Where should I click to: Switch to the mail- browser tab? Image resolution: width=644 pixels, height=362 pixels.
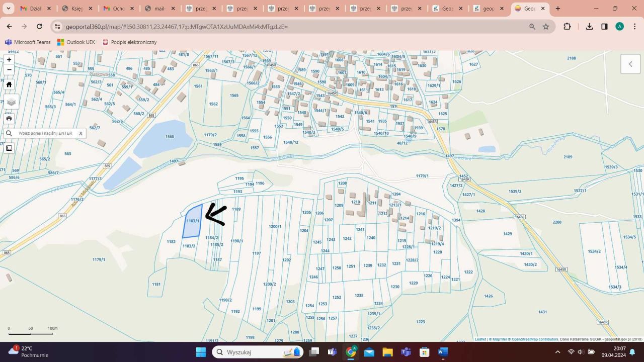159,9
